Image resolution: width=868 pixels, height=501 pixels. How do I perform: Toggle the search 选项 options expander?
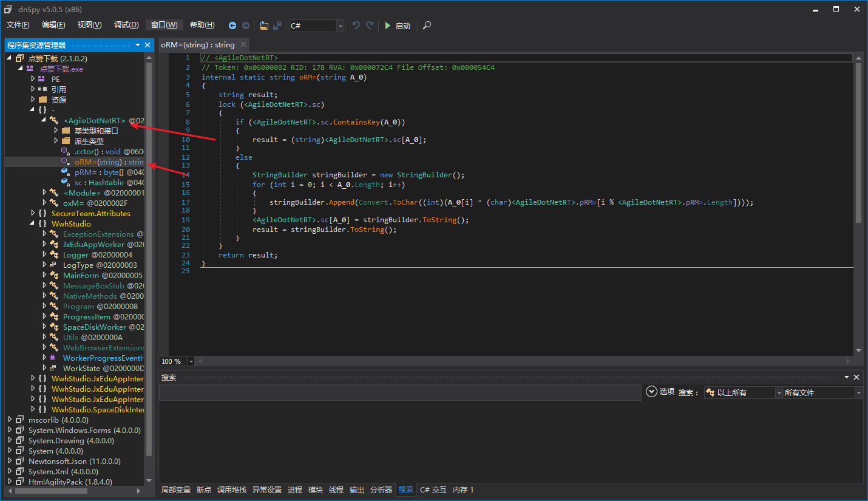click(652, 392)
